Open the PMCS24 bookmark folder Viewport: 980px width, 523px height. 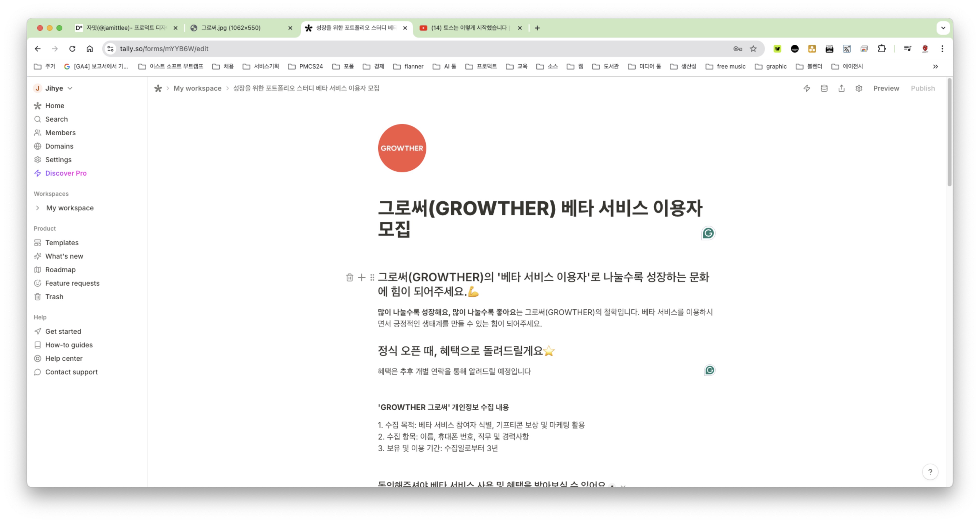306,67
